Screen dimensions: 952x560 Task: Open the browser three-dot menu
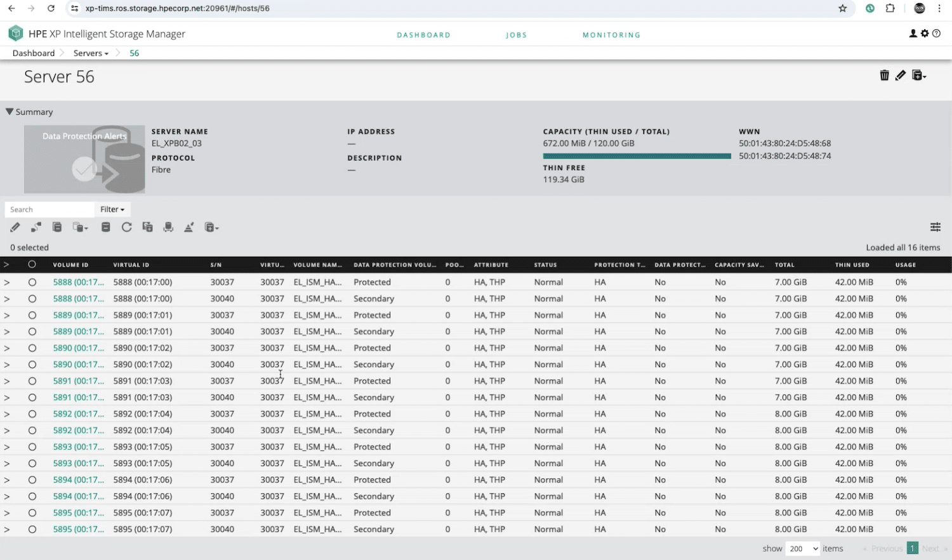pyautogui.click(x=939, y=8)
